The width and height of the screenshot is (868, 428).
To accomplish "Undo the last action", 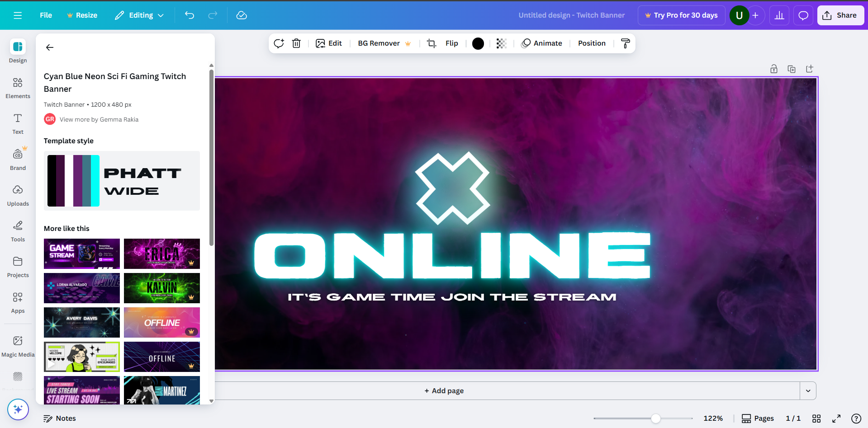I will pos(190,15).
